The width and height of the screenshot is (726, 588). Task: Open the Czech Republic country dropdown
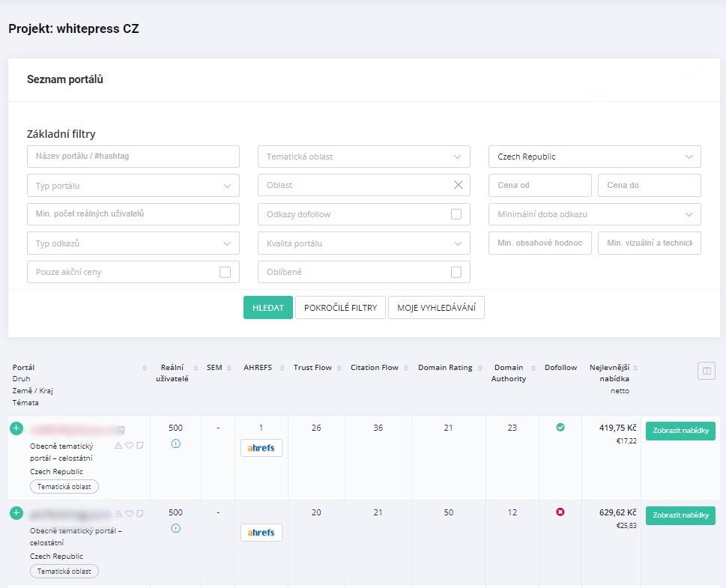[x=594, y=157]
